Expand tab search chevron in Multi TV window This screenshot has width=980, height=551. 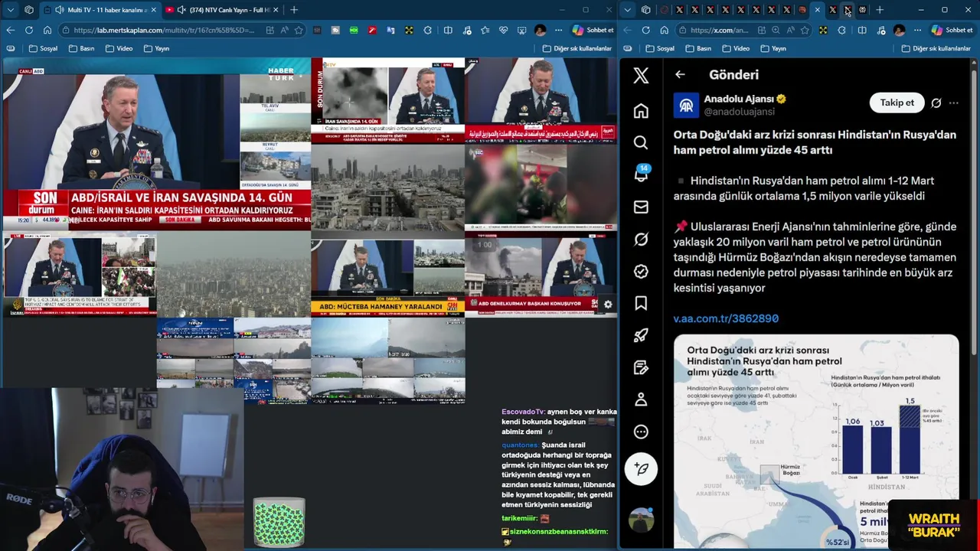(x=11, y=10)
